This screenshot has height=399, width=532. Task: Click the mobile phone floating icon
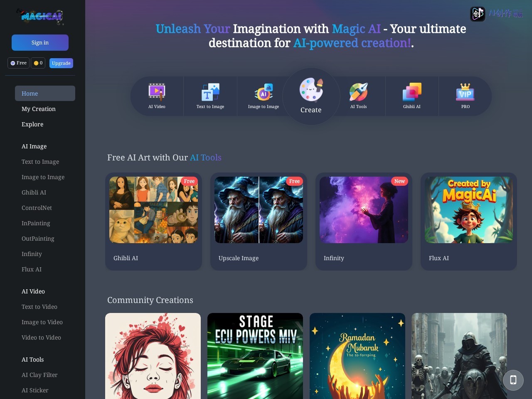click(513, 380)
